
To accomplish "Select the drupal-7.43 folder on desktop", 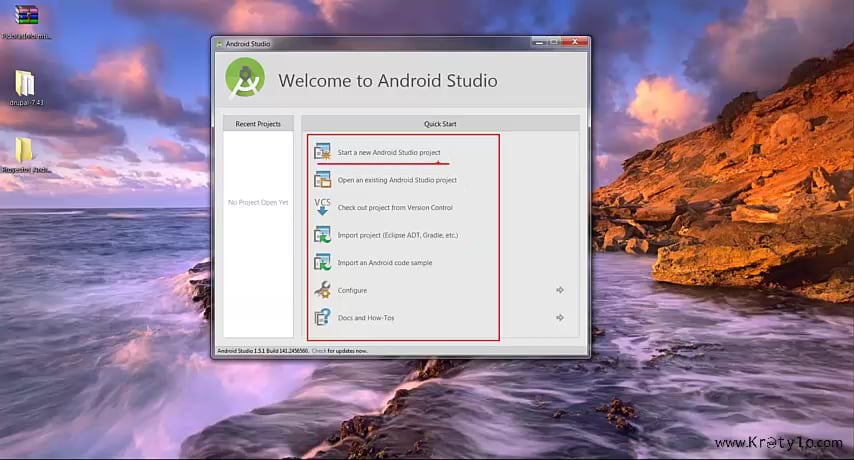I will point(25,87).
